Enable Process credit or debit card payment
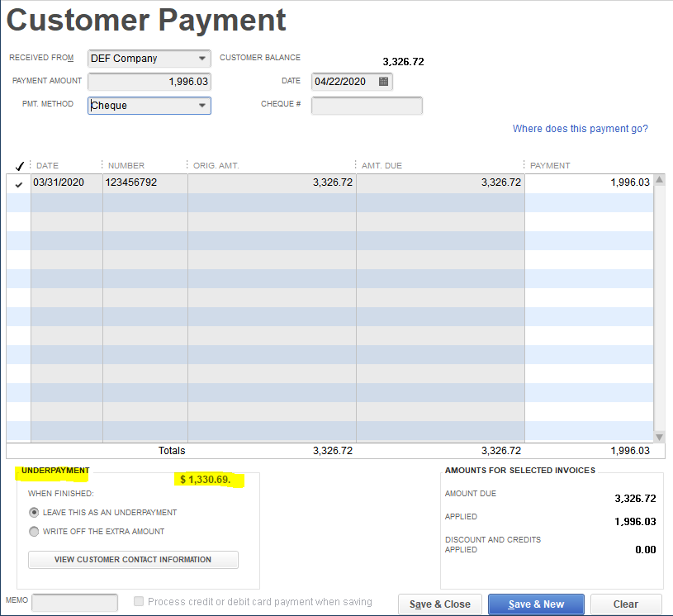Image resolution: width=673 pixels, height=616 pixels. [139, 602]
